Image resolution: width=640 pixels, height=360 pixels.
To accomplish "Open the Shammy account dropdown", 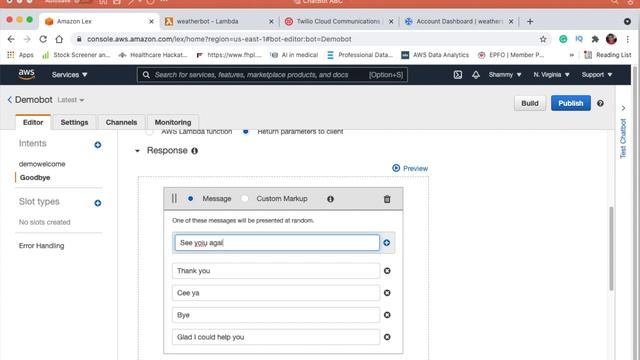I will pyautogui.click(x=505, y=75).
